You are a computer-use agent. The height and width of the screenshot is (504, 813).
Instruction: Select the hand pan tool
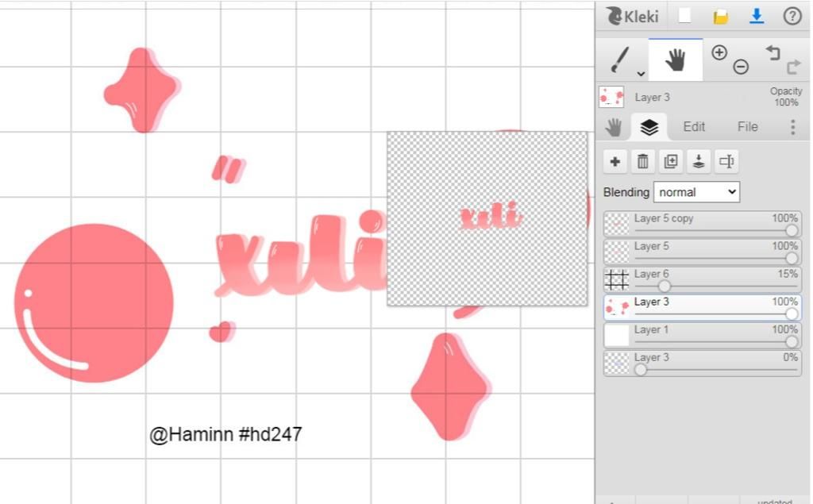coord(676,60)
